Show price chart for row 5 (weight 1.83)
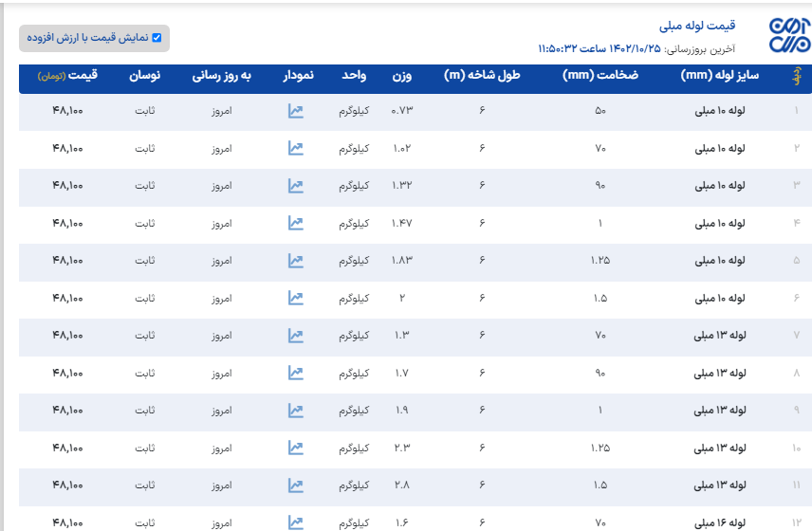Screen dimensions: 812x531 (x=296, y=261)
